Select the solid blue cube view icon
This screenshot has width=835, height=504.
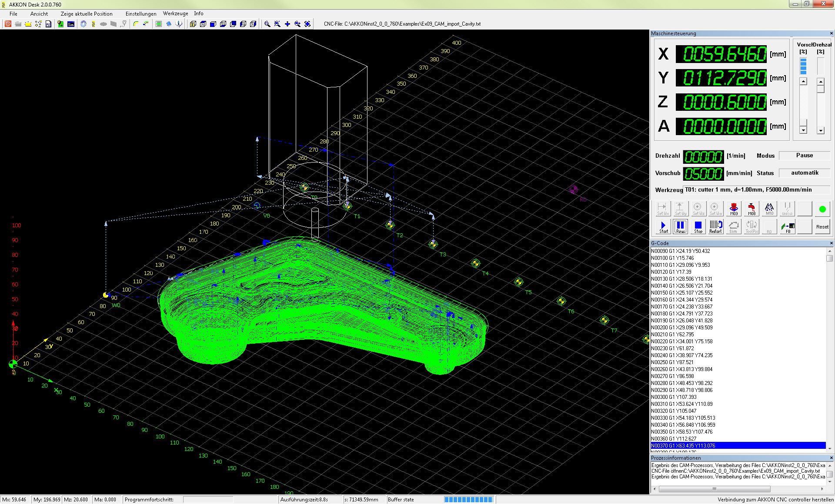[x=213, y=24]
